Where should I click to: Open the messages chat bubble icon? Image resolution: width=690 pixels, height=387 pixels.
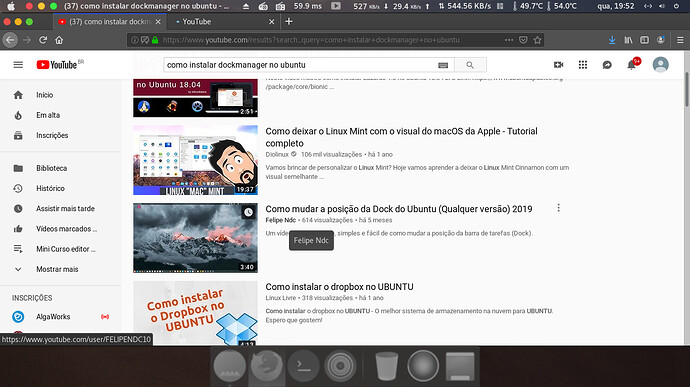[x=607, y=65]
